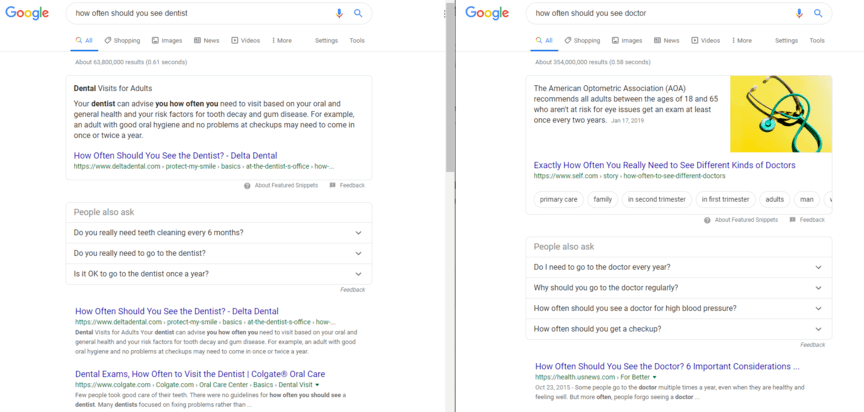Click self.com URL under featured snippet
This screenshot has width=864, height=412.
pos(629,176)
